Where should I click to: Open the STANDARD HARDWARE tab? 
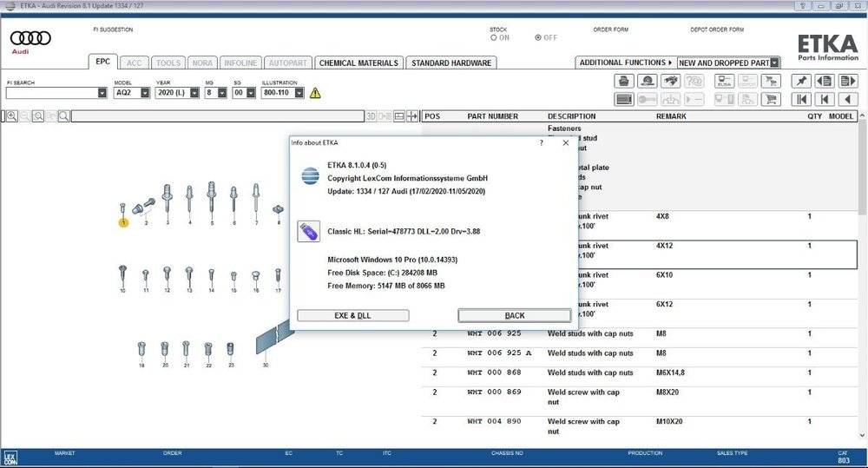tap(451, 63)
